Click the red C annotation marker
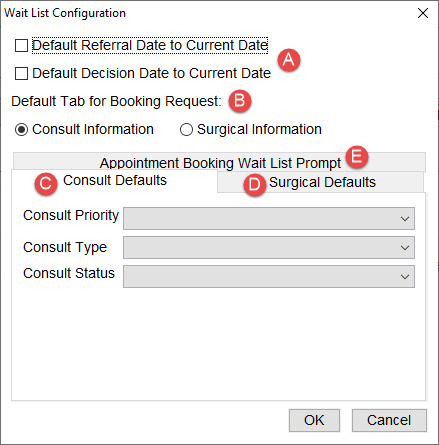 coord(46,184)
